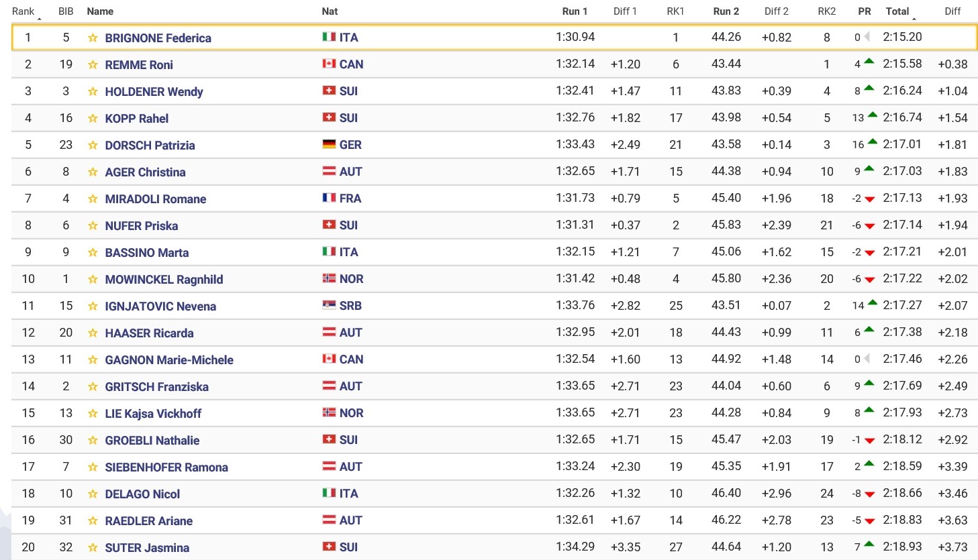
Task: Click the Serbia flag for IGNJATOVIC Nevena
Action: tap(329, 306)
